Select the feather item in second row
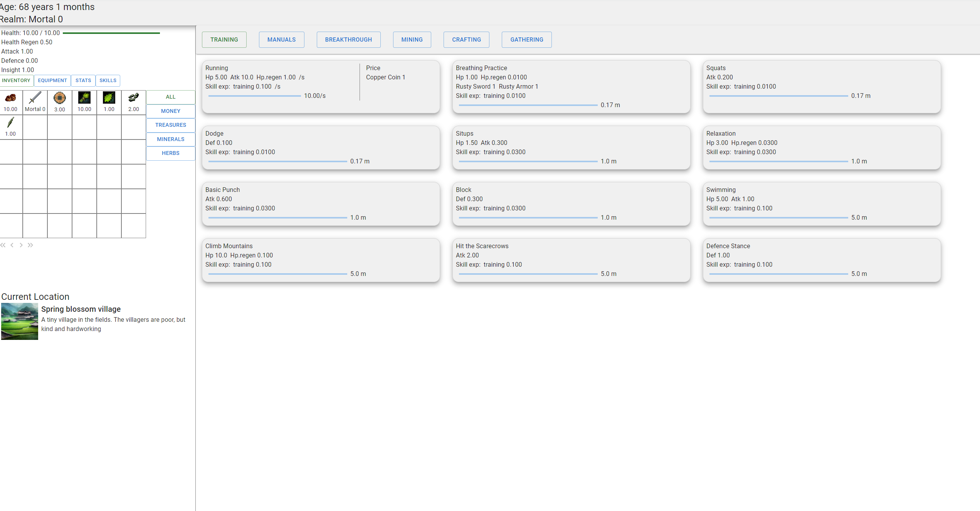 pyautogui.click(x=10, y=126)
